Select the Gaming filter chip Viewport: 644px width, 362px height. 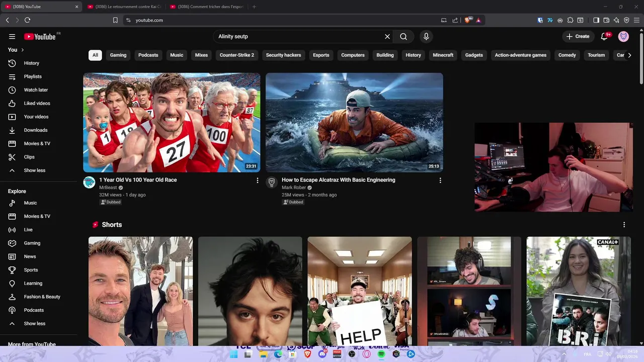tap(118, 55)
